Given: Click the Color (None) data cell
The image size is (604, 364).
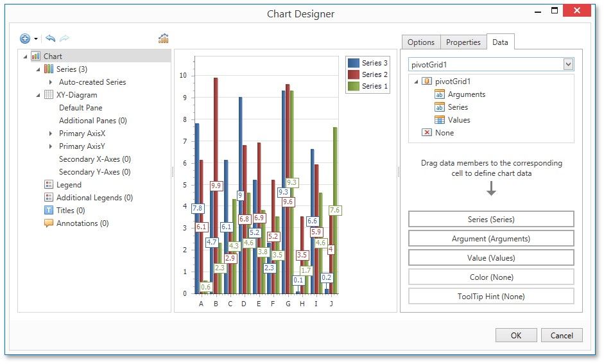Looking at the screenshot, I should pyautogui.click(x=491, y=277).
